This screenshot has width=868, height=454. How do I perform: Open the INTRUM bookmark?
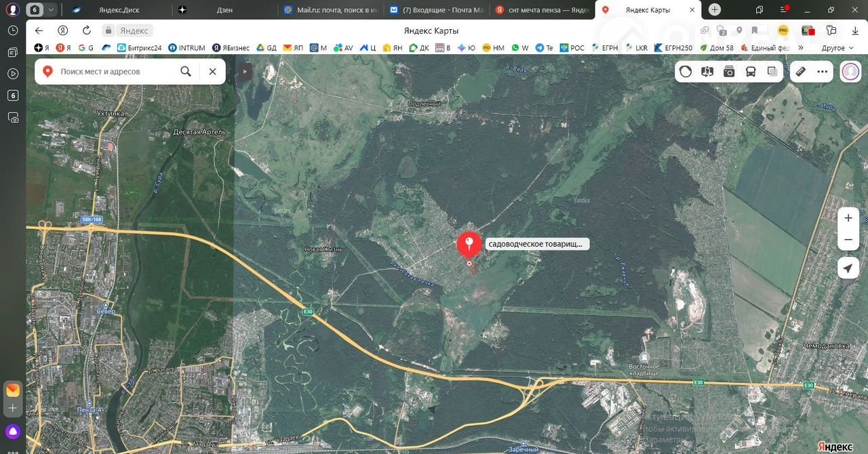(186, 48)
